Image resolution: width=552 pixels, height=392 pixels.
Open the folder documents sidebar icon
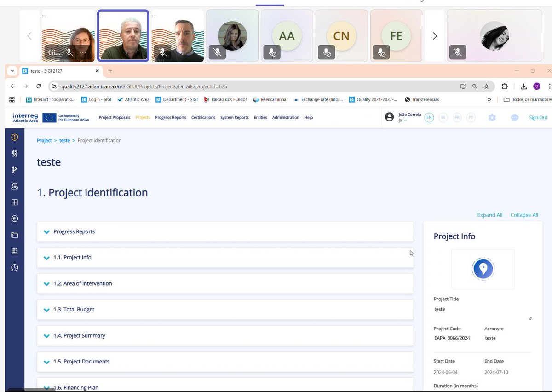click(15, 235)
